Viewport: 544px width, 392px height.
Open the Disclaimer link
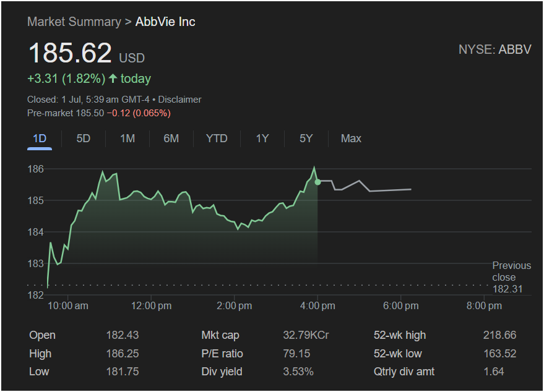click(x=179, y=100)
